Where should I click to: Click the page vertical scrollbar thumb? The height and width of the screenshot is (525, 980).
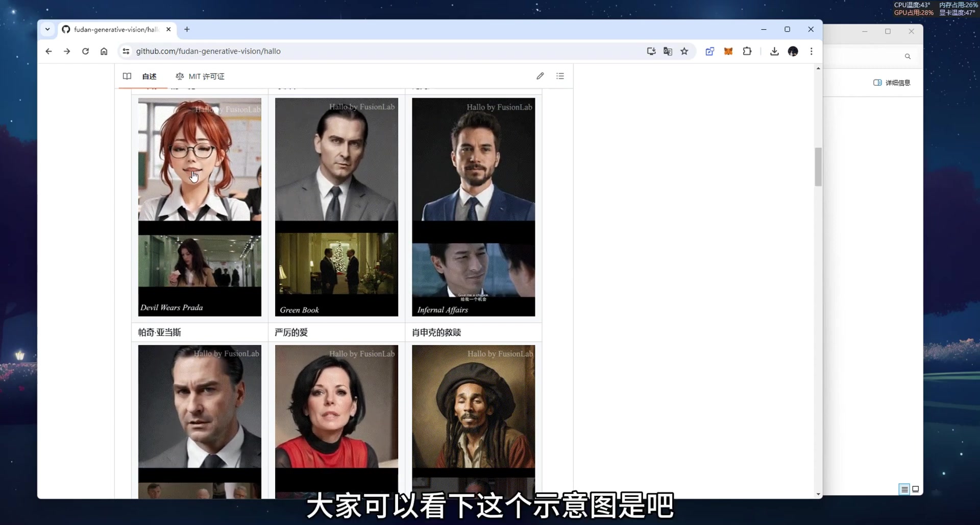point(818,167)
